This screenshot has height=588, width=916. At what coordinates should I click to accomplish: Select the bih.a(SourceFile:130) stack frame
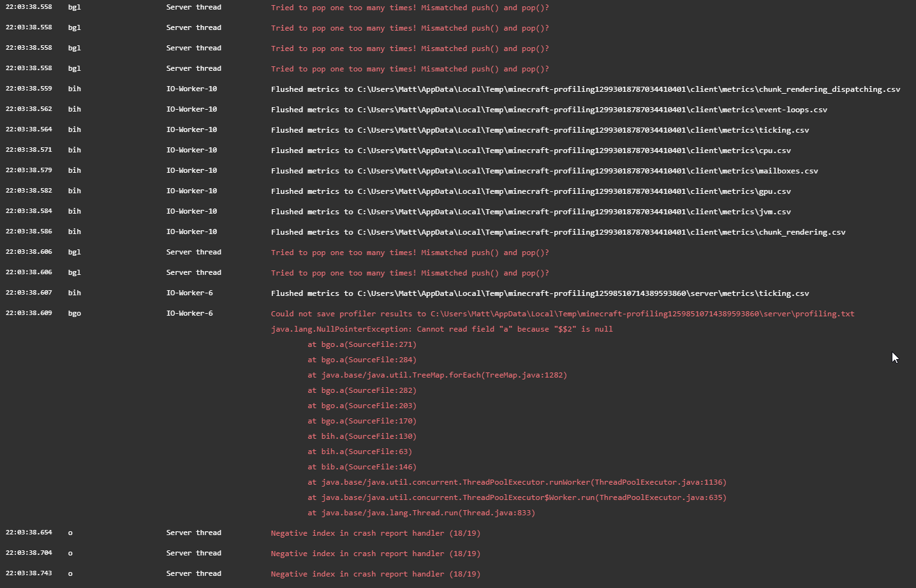click(362, 436)
